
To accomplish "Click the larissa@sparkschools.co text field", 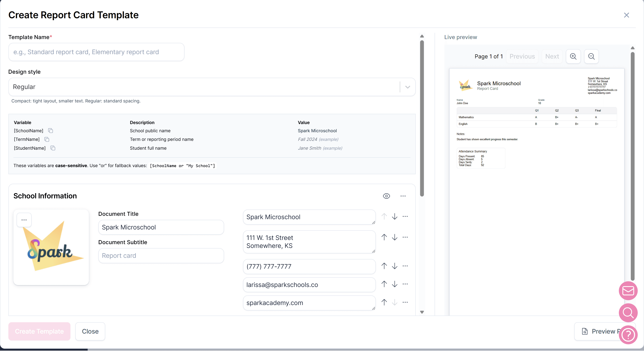I will (x=309, y=285).
